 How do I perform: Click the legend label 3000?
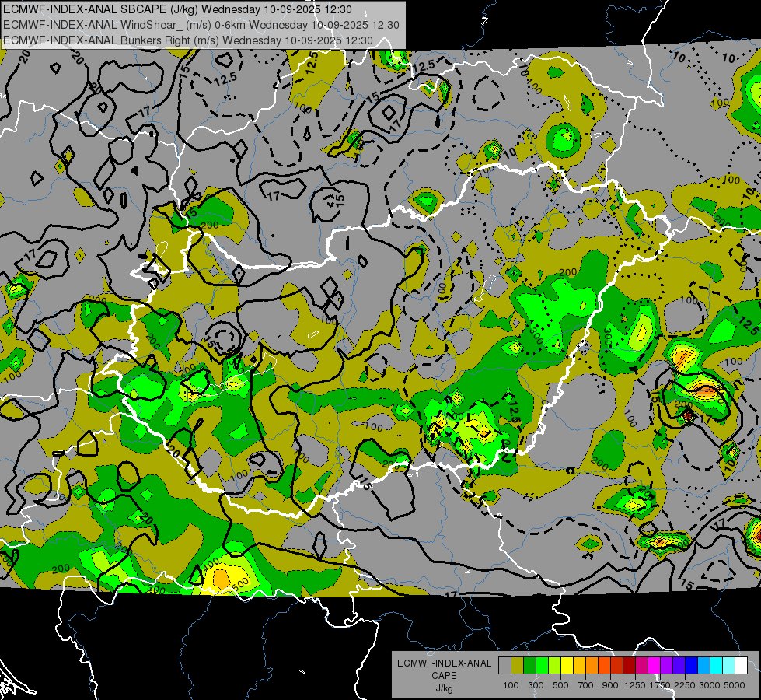pos(710,685)
